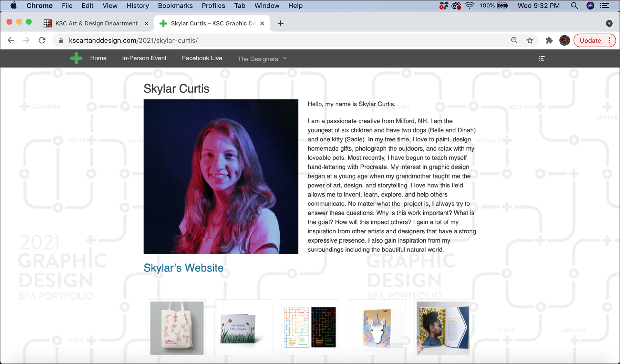The image size is (620, 364).
Task: Open the site's list menu icon
Action: (x=542, y=58)
